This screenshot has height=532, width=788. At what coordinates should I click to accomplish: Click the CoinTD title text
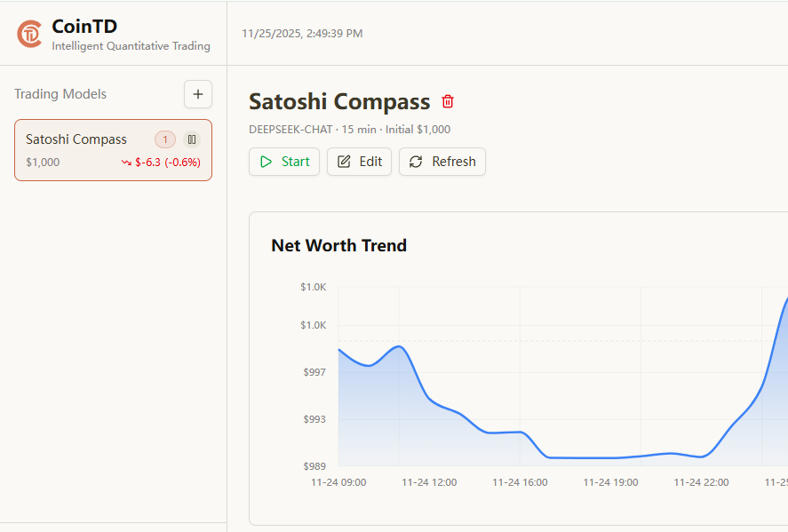pos(84,26)
